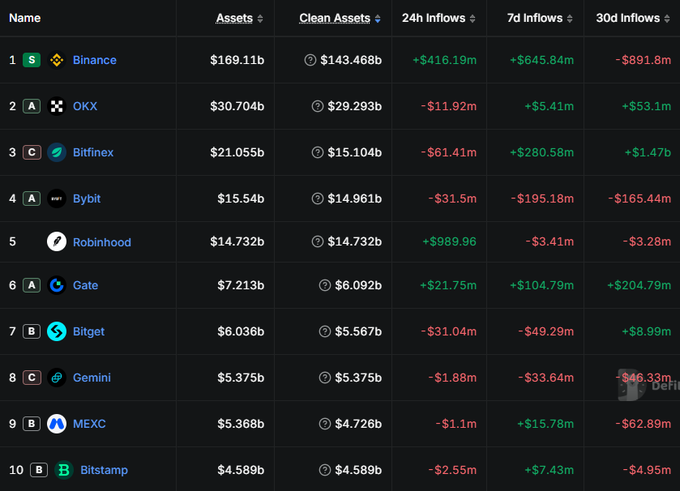Click help icon beside Bybit clean assets
Screen dimensions: 680x491
click(x=317, y=199)
